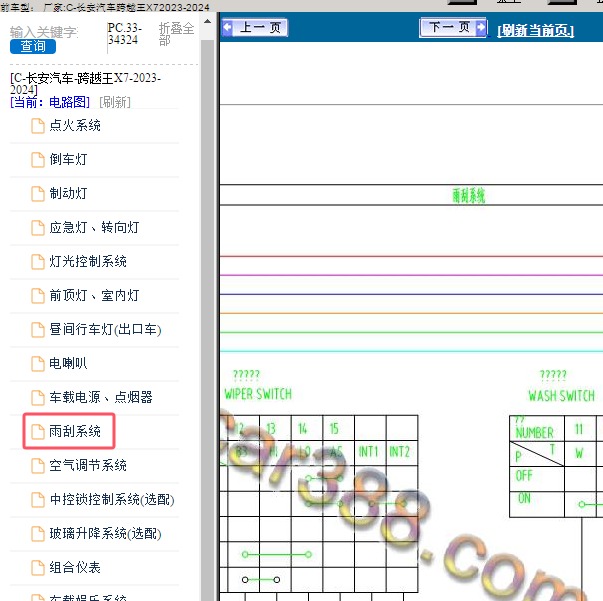Click the sidebar scrollbar up arrow
This screenshot has width=603, height=601.
pos(207,22)
